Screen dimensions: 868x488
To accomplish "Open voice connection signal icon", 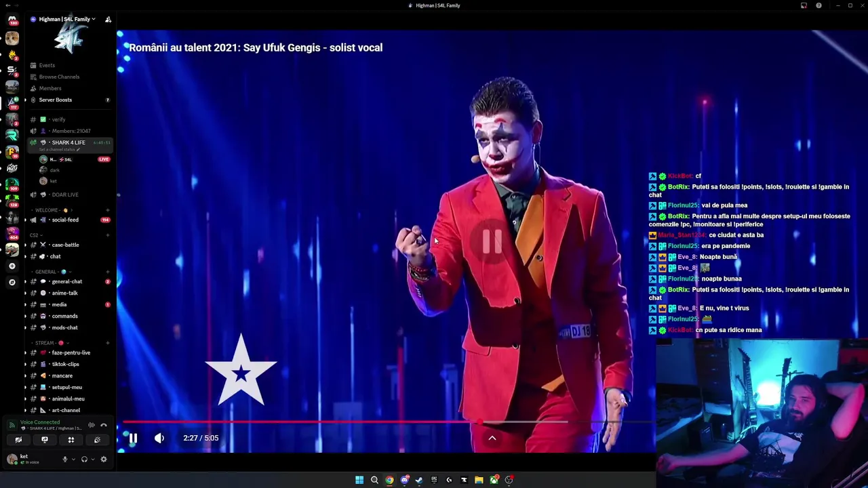I will pos(12,425).
